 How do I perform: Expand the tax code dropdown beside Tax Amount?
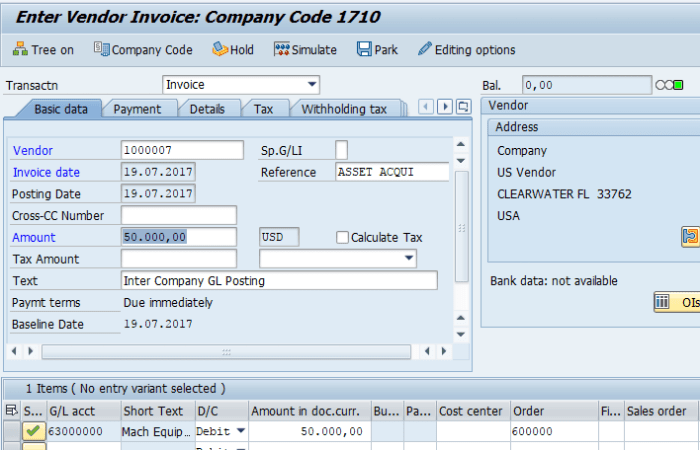[x=408, y=259]
